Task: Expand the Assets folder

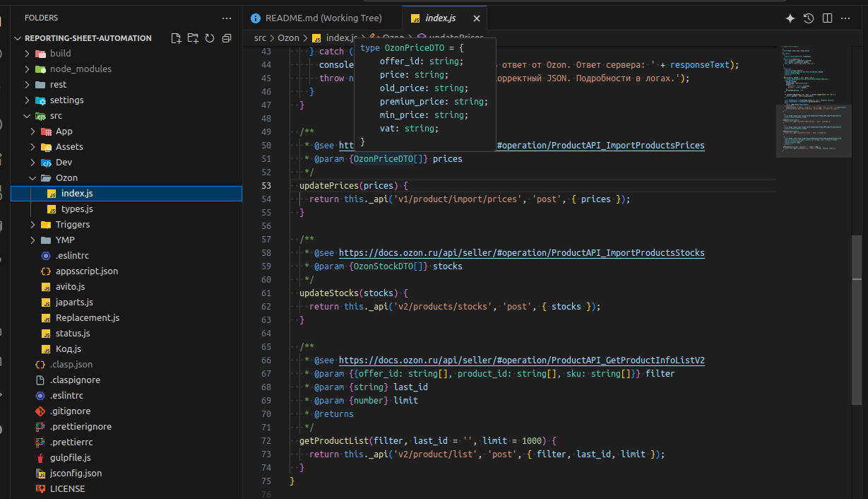Action: pos(33,147)
